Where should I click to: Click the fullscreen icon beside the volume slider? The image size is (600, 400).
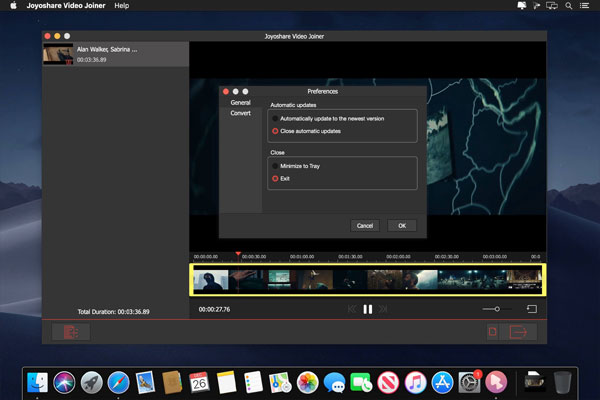pos(532,309)
